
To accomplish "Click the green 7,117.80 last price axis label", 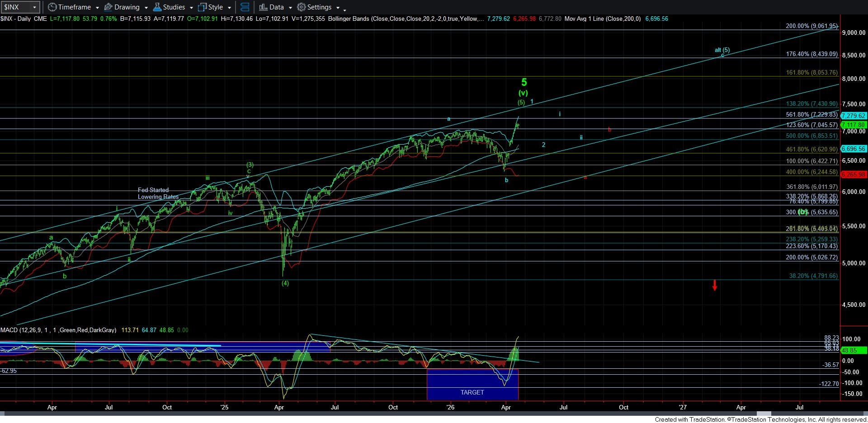I will pos(853,125).
